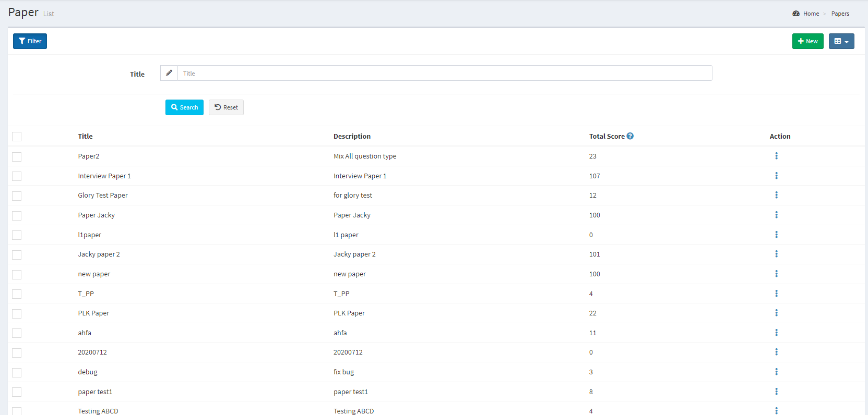868x415 pixels.
Task: Open action menu for Paper2 row
Action: (776, 156)
